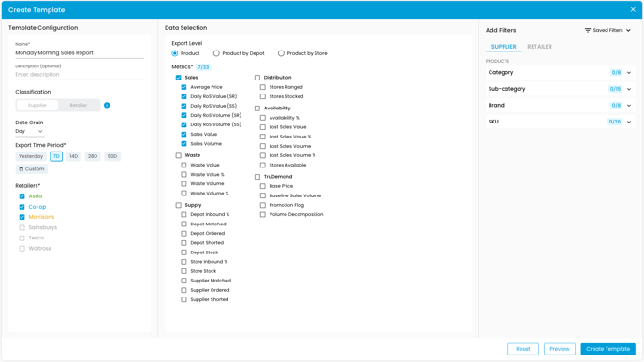The image size is (644, 362).
Task: Check the Store Stock metric
Action: 183,271
